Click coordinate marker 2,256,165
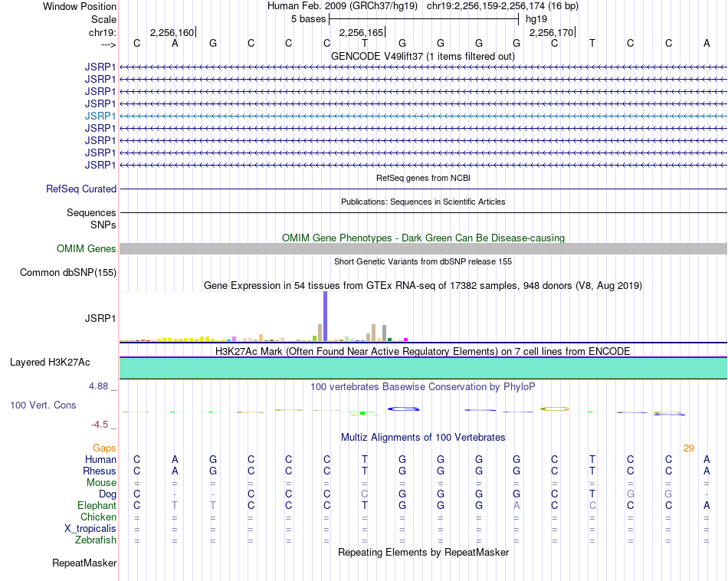Image resolution: width=728 pixels, height=581 pixels. (361, 32)
